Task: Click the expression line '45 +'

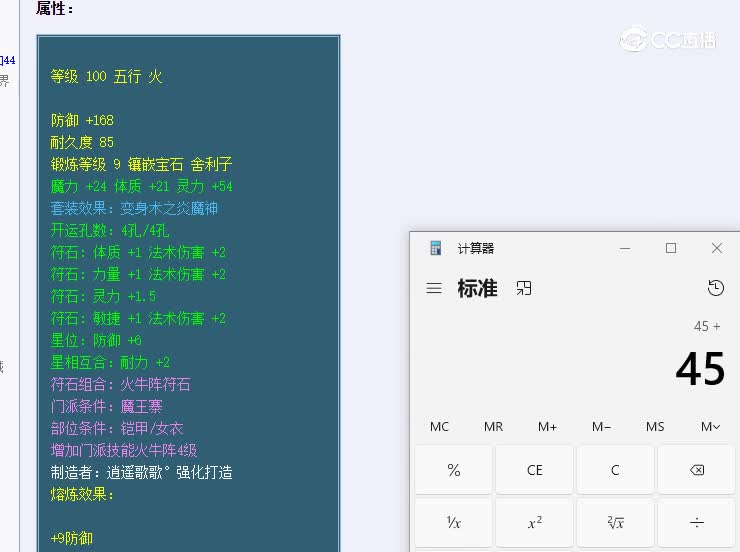Action: (x=707, y=326)
